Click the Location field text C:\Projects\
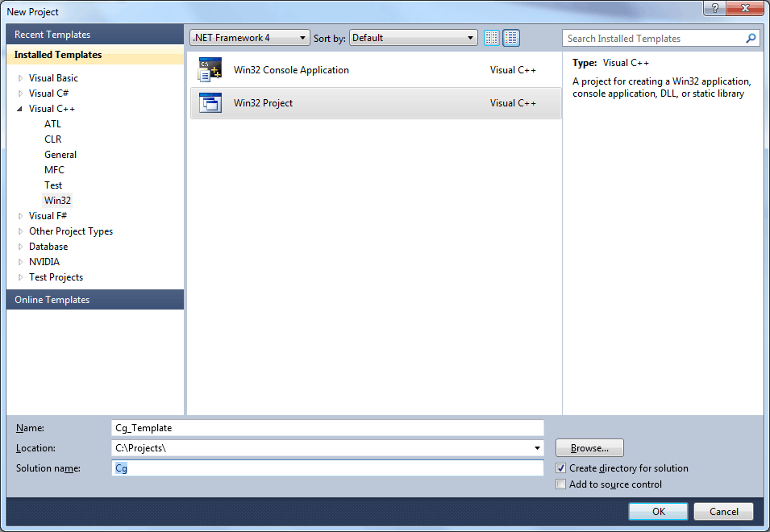This screenshot has width=770, height=532. pyautogui.click(x=140, y=448)
